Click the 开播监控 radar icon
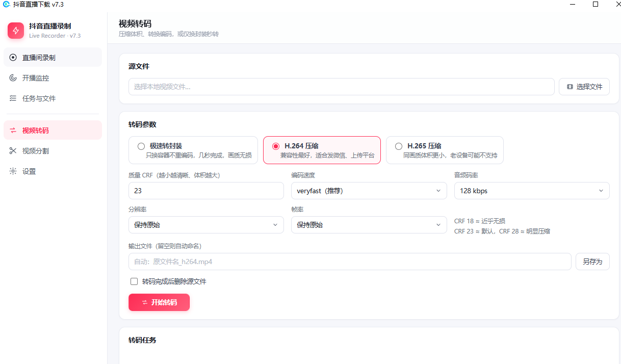Image resolution: width=621 pixels, height=364 pixels. pos(13,78)
